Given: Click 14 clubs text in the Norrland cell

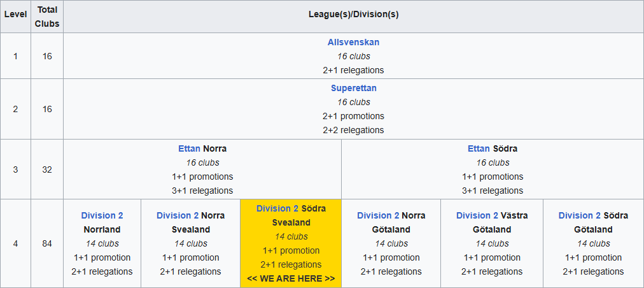Looking at the screenshot, I should (x=102, y=243).
